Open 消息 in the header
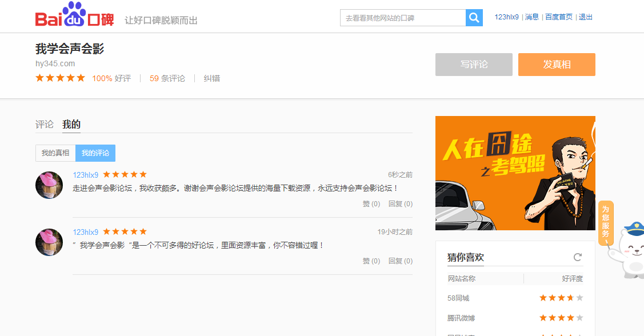Viewport: 644px width, 336px height. coord(531,17)
